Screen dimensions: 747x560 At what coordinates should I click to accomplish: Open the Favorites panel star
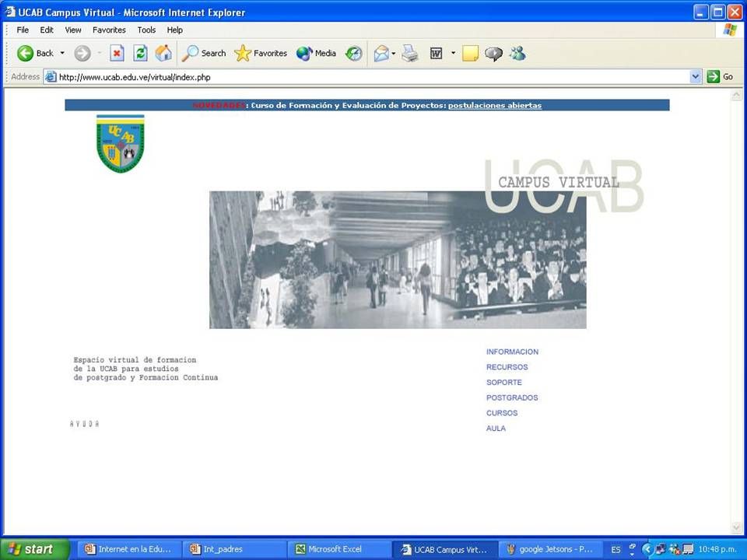[261, 54]
